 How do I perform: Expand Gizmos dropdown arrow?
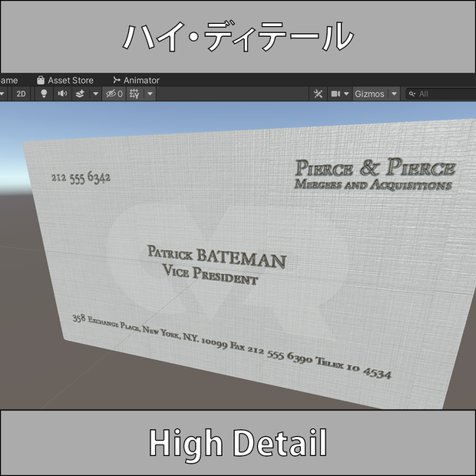394,94
